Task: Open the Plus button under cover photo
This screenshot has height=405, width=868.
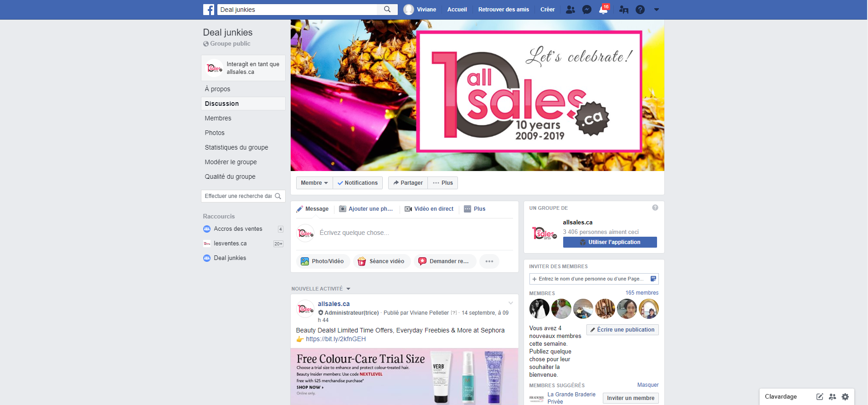Action: [443, 183]
